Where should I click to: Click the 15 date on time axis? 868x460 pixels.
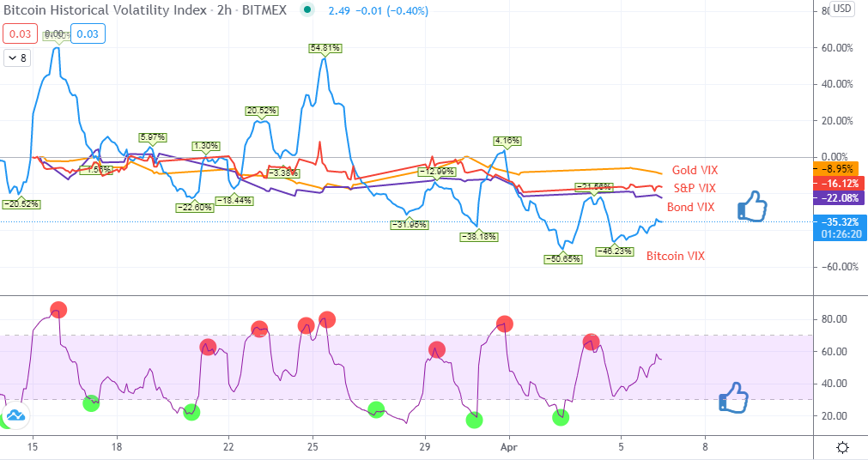pyautogui.click(x=33, y=447)
